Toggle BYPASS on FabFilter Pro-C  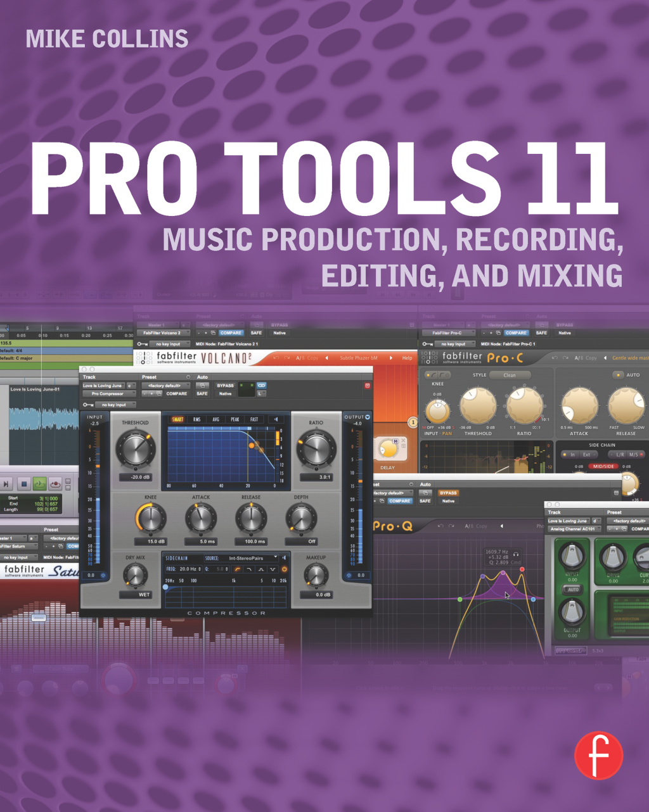565,324
